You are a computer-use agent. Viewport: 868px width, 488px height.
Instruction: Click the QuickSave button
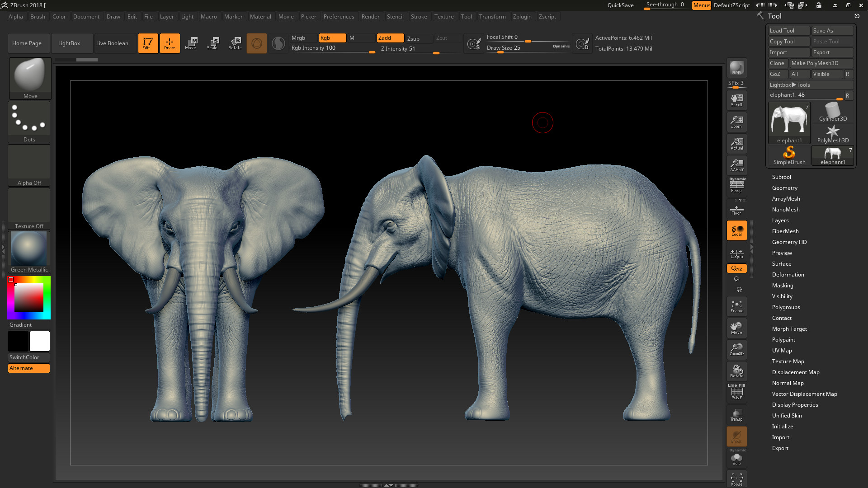tap(620, 5)
